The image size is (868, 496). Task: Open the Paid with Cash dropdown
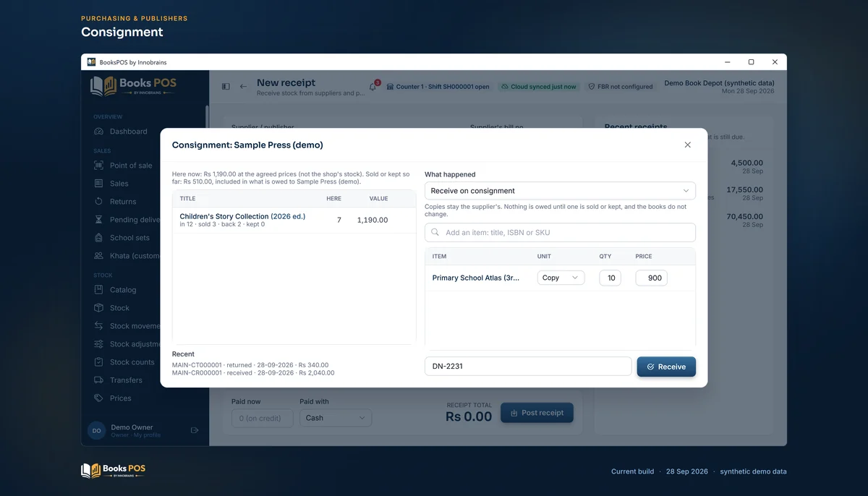[336, 418]
